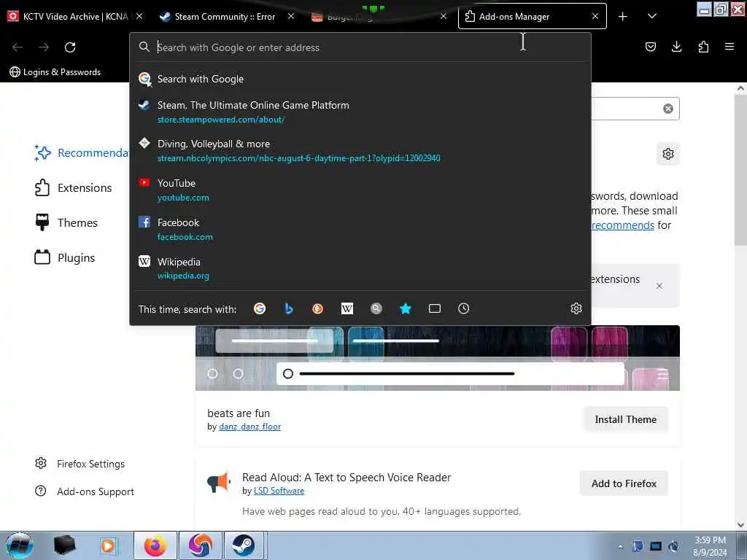Screen dimensions: 747x560
Task: List all tabs dropdown arrow
Action: pyautogui.click(x=652, y=16)
